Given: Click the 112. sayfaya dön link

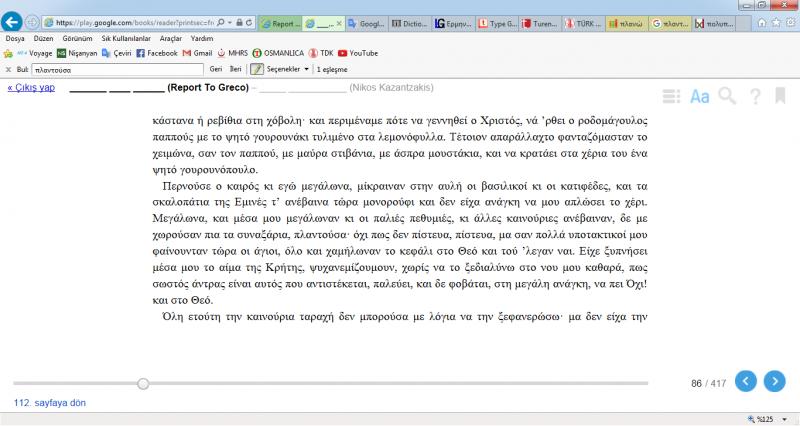Looking at the screenshot, I should tap(49, 403).
